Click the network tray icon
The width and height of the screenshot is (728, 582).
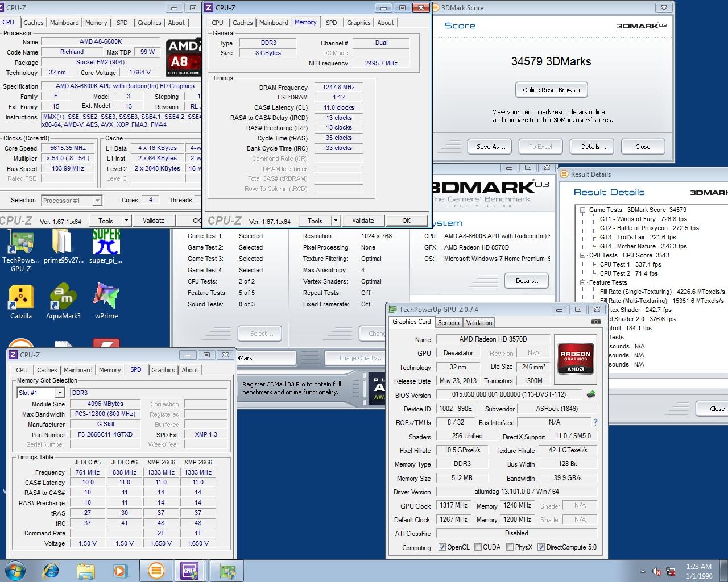pos(671,571)
